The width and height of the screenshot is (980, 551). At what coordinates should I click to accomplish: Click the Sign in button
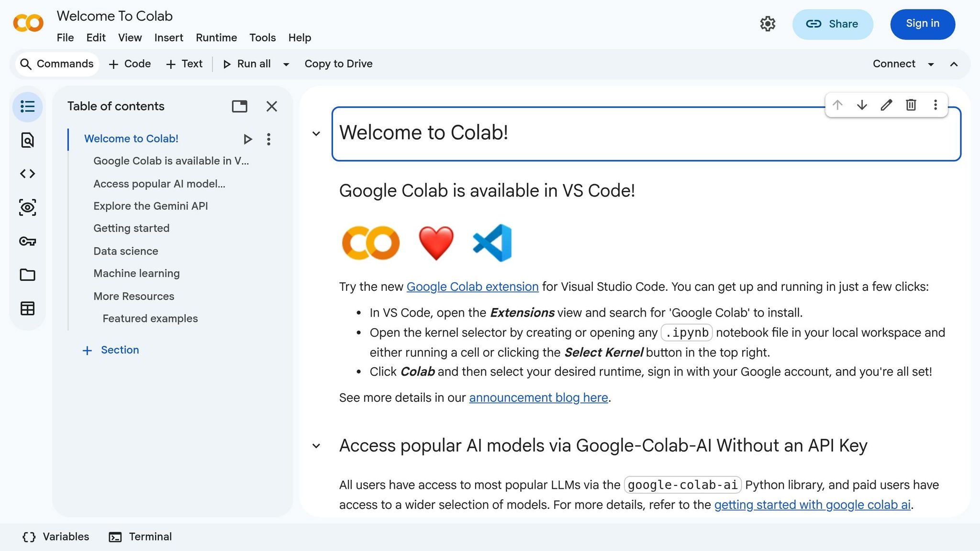click(922, 24)
